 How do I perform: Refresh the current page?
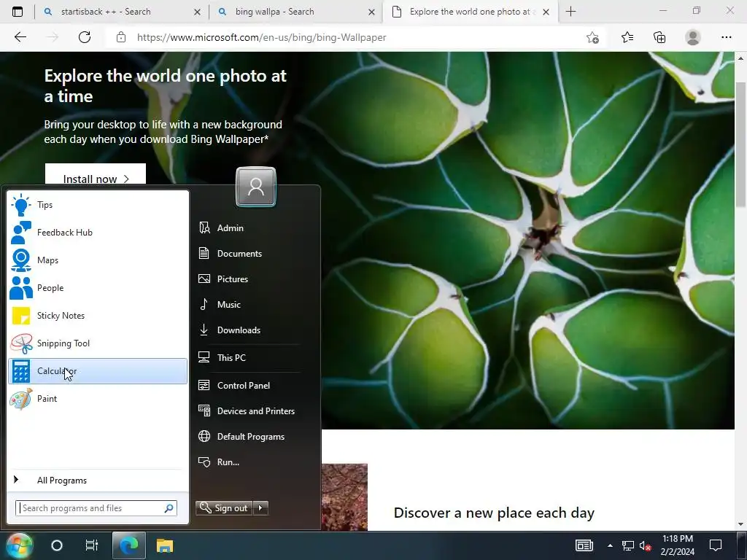click(x=85, y=37)
